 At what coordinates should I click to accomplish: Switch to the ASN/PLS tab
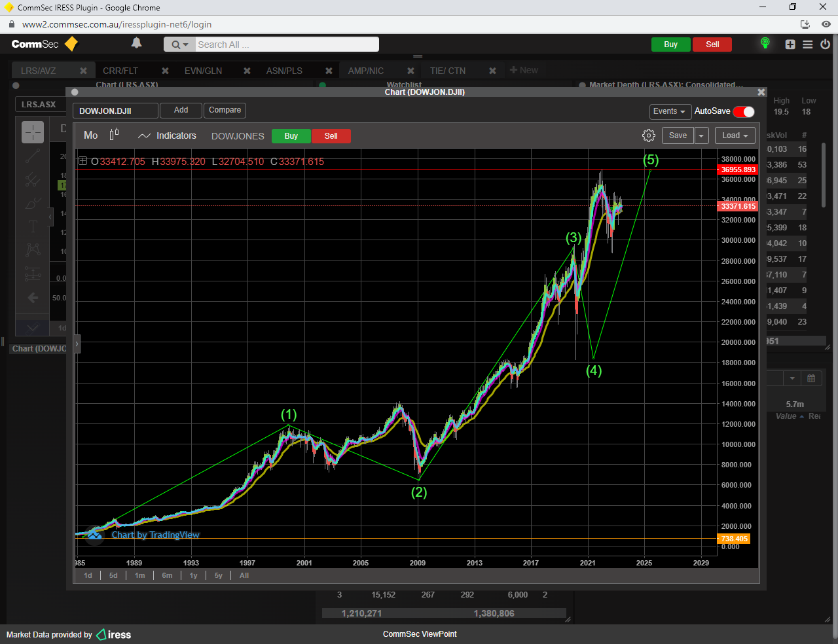(284, 71)
